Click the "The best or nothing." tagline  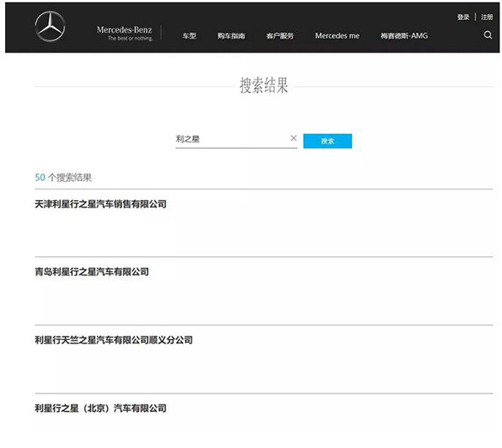[130, 39]
